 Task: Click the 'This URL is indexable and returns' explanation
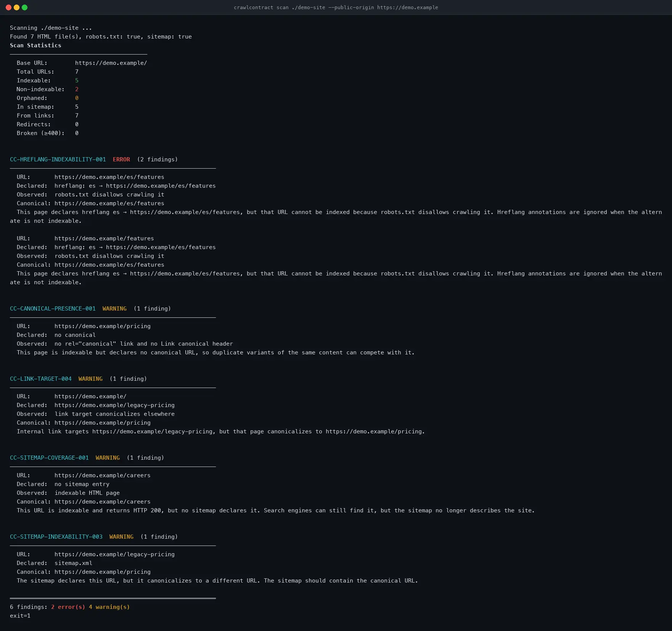coord(276,510)
